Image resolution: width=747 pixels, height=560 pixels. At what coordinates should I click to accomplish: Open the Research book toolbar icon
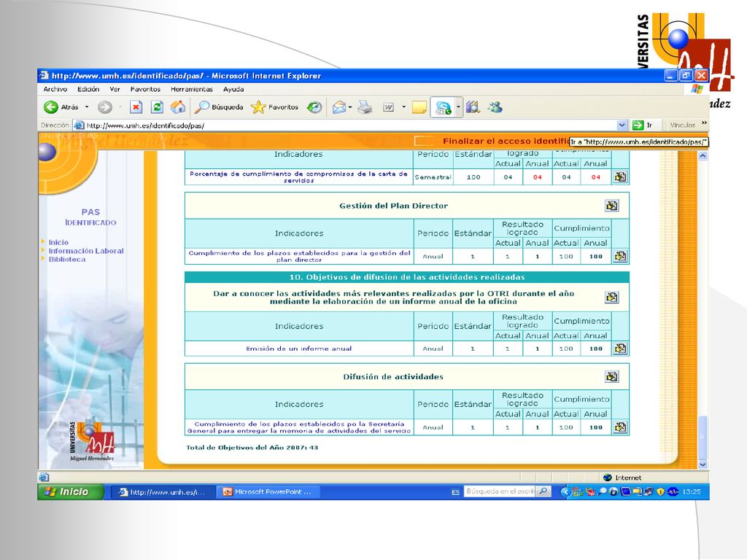[x=473, y=107]
